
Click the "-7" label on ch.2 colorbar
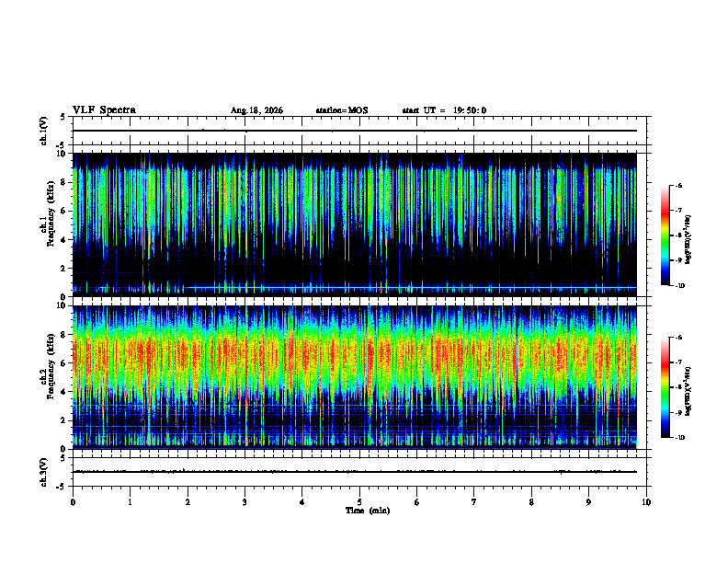point(679,362)
